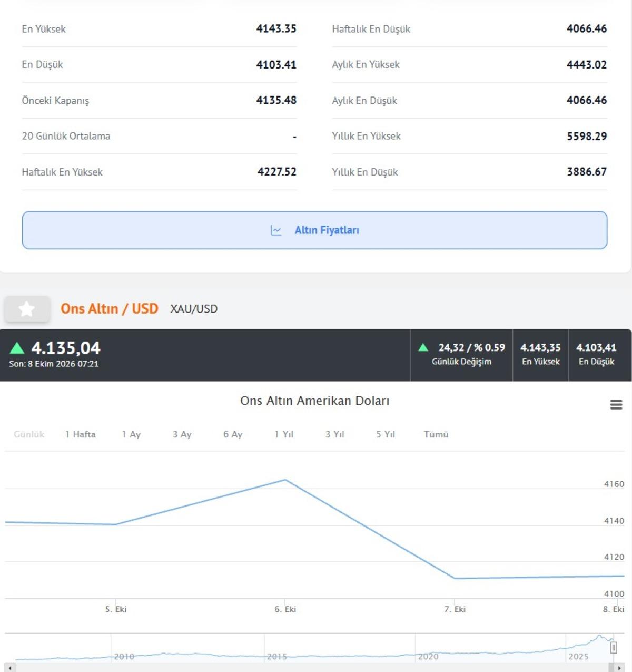Click the green up arrow beside 4.135,04

(17, 348)
